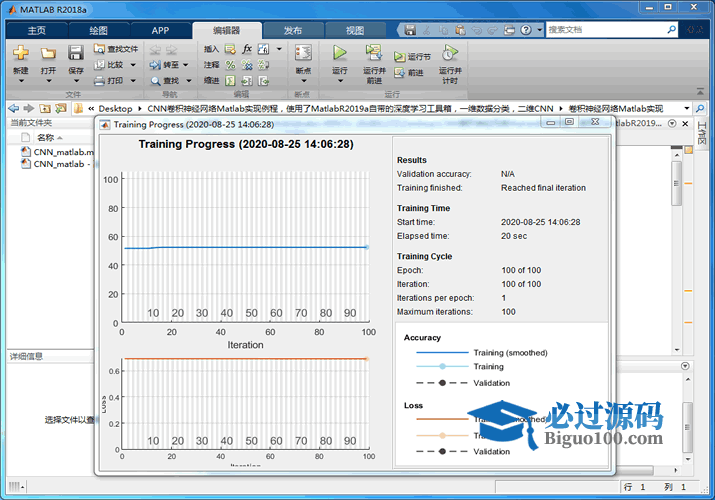Expand the 转至 dropdown arrow
The image size is (715, 500).
pyautogui.click(x=186, y=65)
